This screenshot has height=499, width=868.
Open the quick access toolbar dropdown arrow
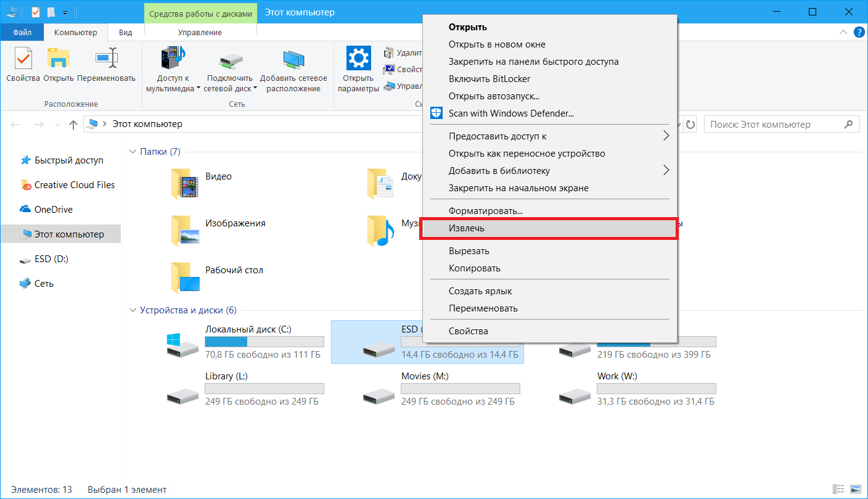point(65,12)
